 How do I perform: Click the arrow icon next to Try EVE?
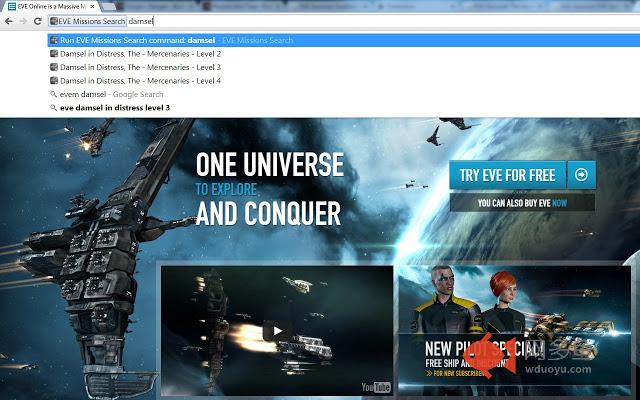(x=582, y=175)
